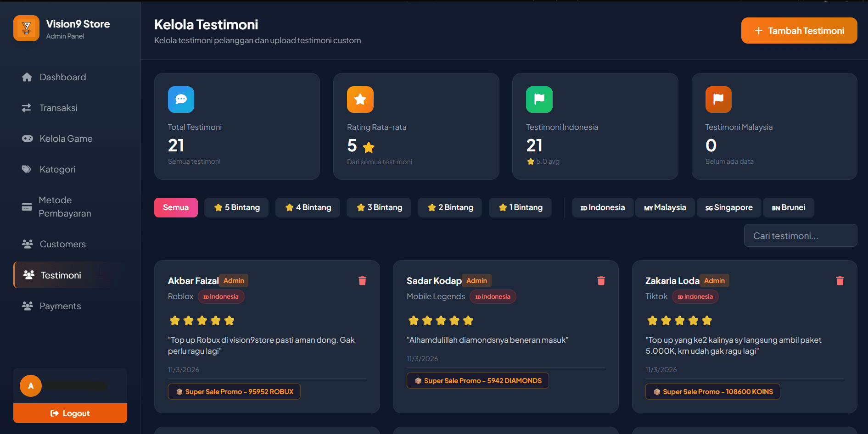Image resolution: width=868 pixels, height=434 pixels.
Task: Filter testimonials by Indonesia
Action: pos(603,207)
